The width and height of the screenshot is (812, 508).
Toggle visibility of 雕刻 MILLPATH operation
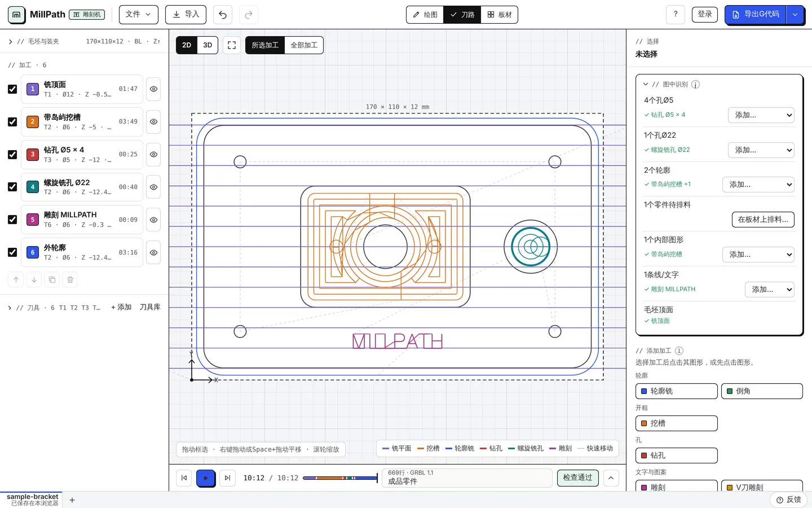click(153, 220)
